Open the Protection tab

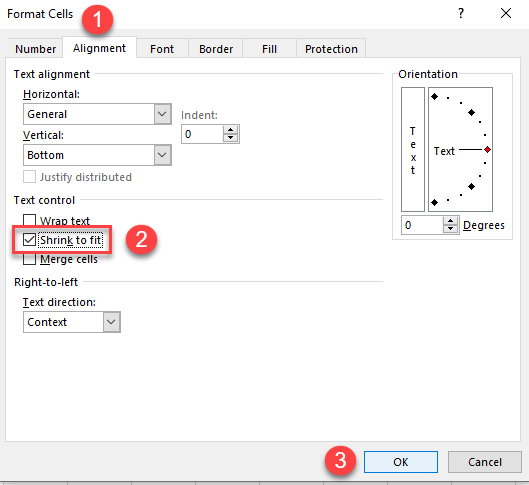coord(331,49)
